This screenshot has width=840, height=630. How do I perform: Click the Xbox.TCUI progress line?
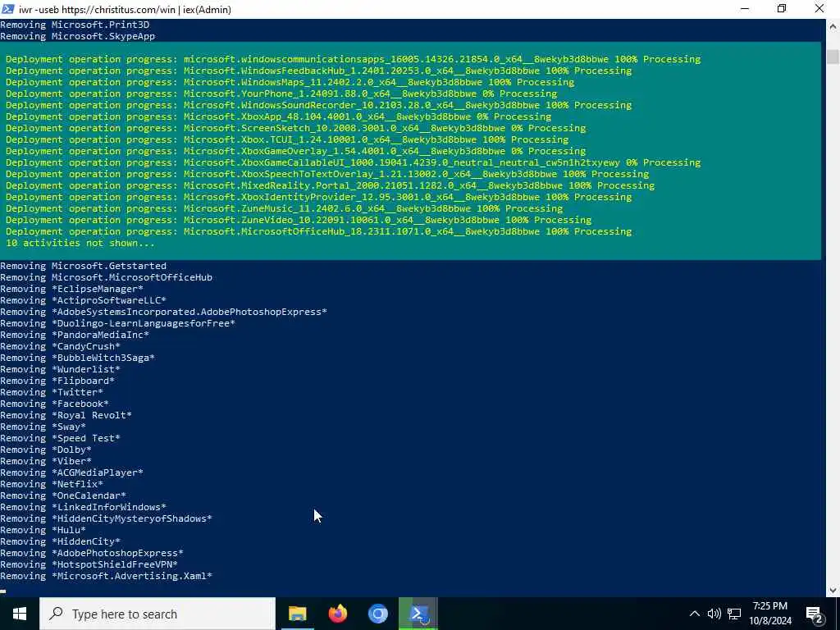click(x=287, y=139)
